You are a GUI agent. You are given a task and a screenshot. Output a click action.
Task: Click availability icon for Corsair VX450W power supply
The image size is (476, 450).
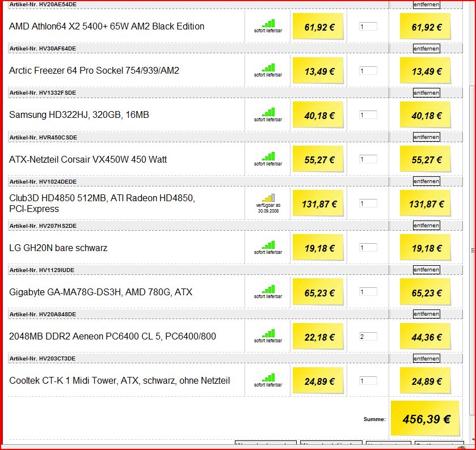tap(268, 156)
